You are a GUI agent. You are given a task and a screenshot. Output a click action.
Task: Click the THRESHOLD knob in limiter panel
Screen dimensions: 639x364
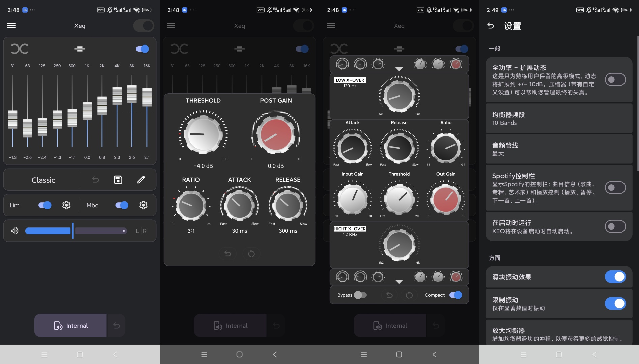click(x=203, y=134)
